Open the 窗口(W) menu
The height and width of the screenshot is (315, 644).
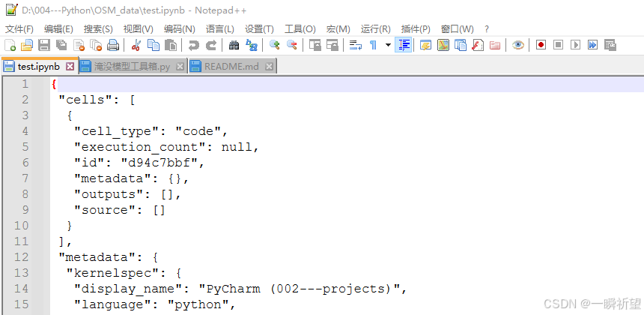click(457, 28)
